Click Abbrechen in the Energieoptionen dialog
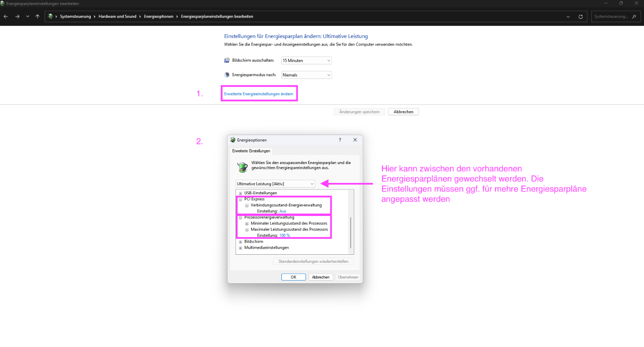 pos(321,277)
